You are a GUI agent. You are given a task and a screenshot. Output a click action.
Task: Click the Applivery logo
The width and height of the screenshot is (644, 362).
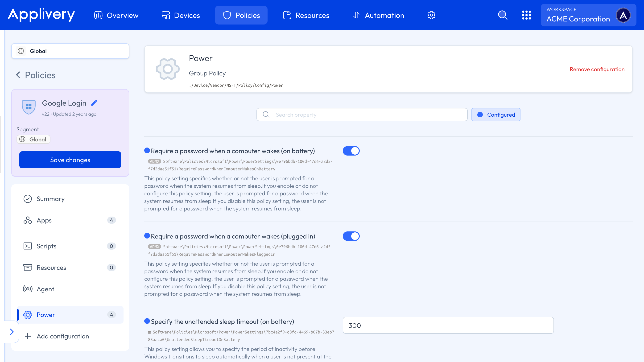[x=41, y=15]
